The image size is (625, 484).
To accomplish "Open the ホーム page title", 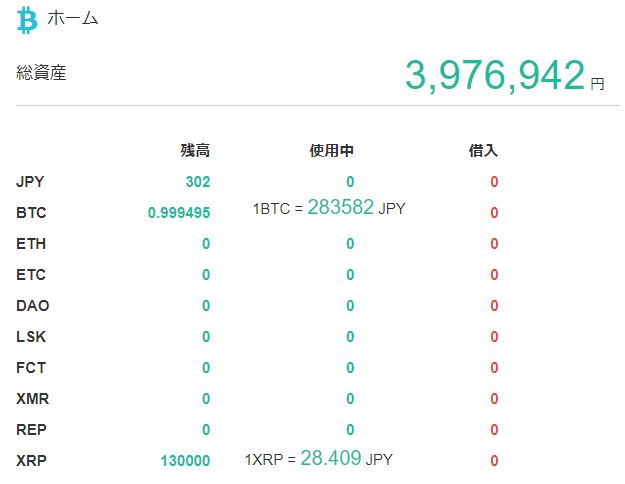I will 73,19.
